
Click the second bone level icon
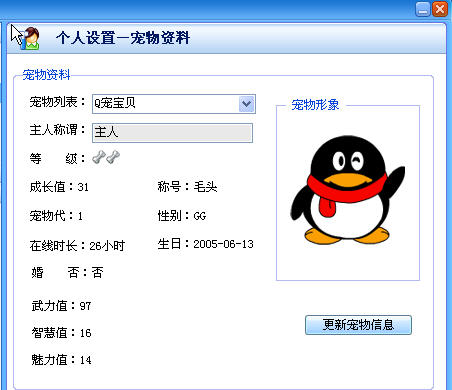click(x=113, y=157)
